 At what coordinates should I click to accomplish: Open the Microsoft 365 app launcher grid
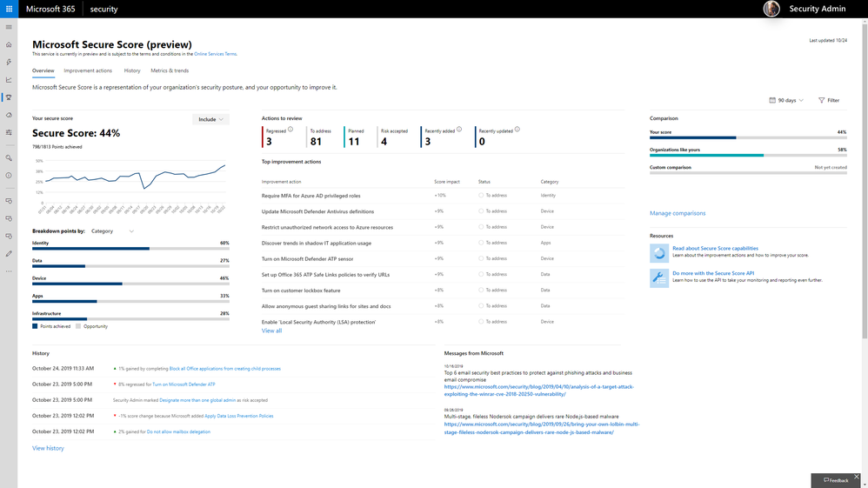pos(9,9)
